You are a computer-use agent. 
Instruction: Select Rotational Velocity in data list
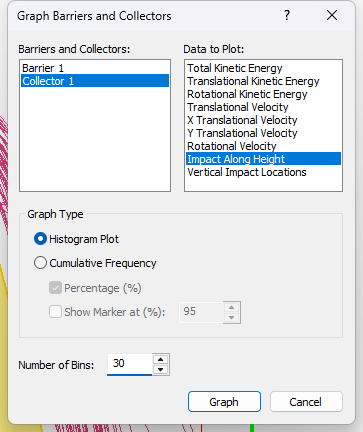(263, 146)
